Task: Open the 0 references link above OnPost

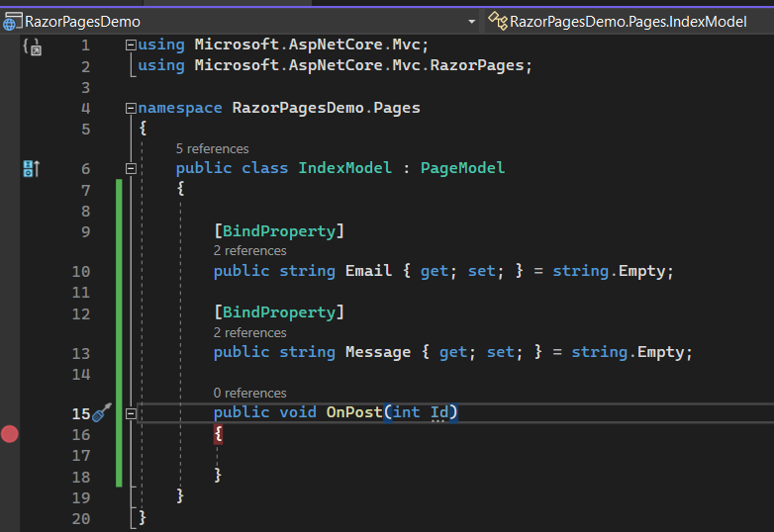Action: pos(249,393)
